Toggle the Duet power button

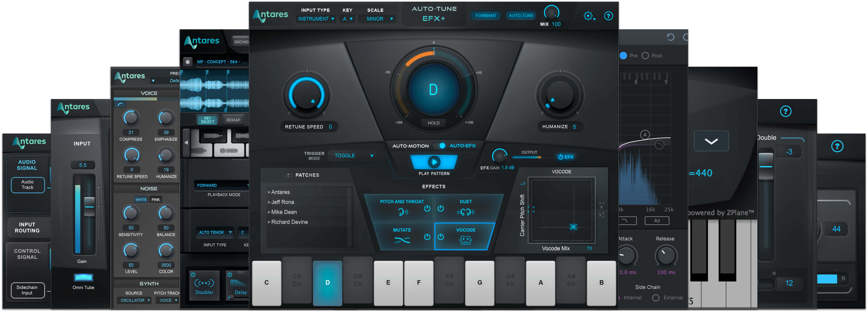pos(440,208)
